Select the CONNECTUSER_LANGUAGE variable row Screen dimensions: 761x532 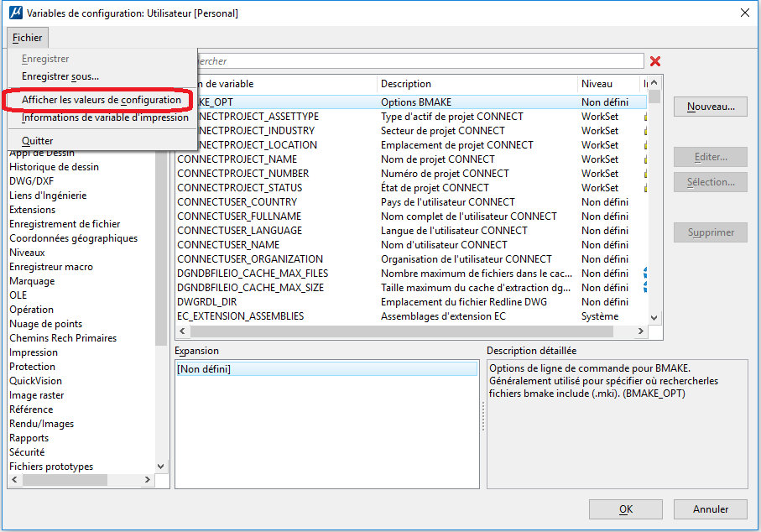[x=411, y=231]
